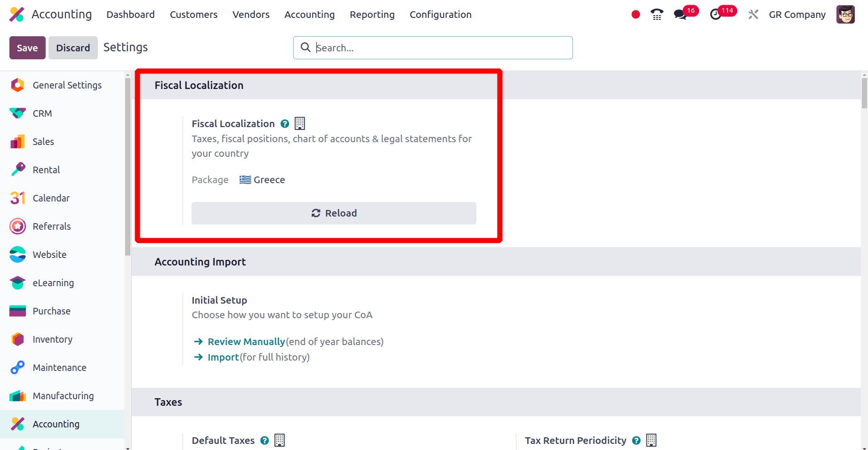Click the Import arrow icon
Viewport: 868px width, 450px height.
tap(199, 357)
